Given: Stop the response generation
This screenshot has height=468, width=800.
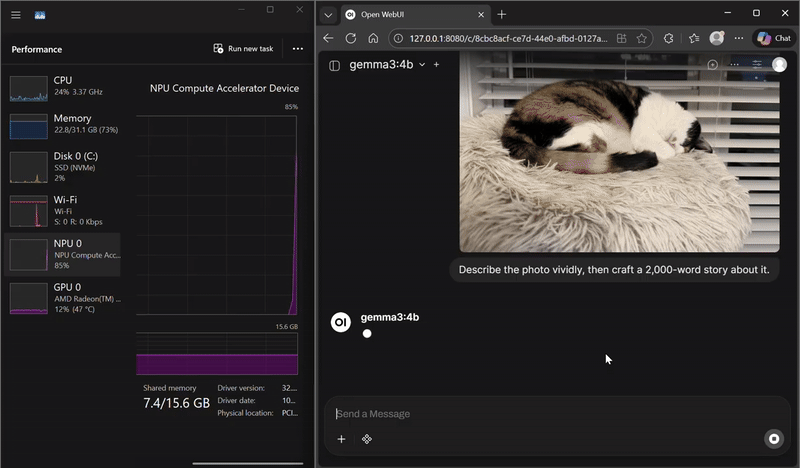Looking at the screenshot, I should tap(773, 438).
